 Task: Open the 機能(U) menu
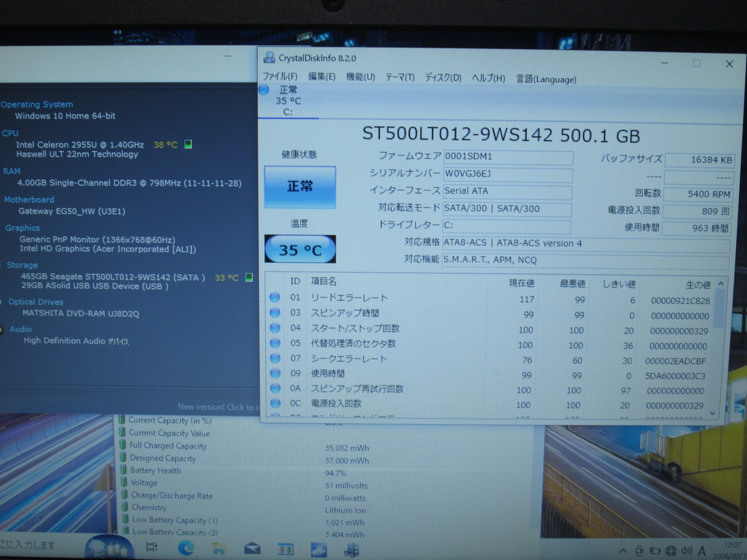pyautogui.click(x=360, y=77)
